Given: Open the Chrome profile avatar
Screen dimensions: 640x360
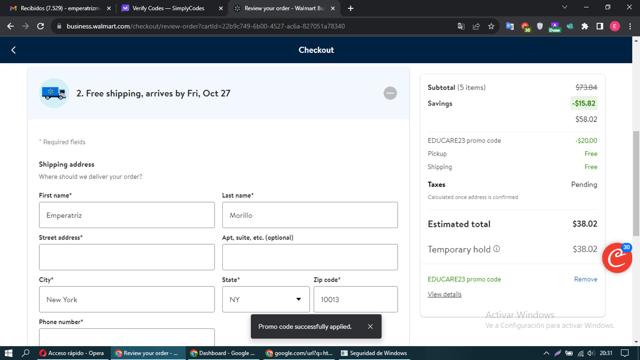Looking at the screenshot, I should [x=615, y=26].
